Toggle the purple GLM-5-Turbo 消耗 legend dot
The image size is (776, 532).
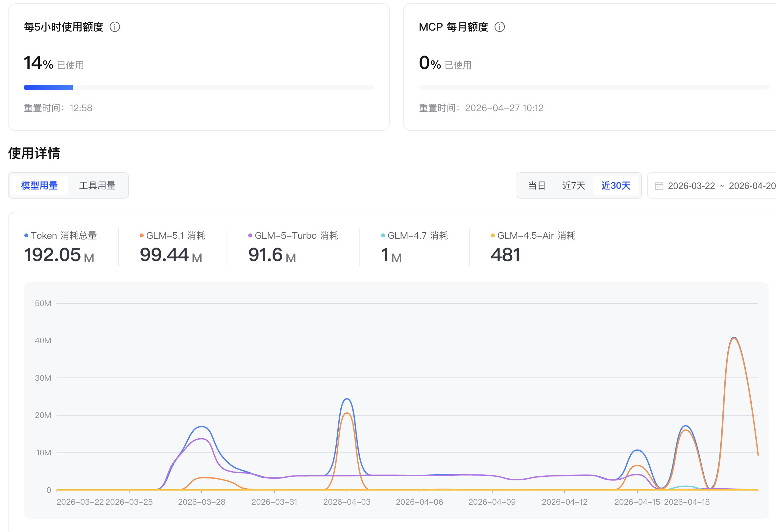(250, 235)
